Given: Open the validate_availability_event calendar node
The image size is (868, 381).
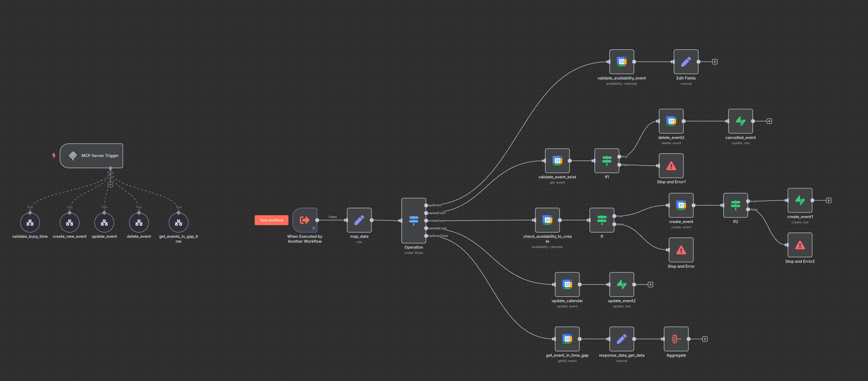Looking at the screenshot, I should (x=621, y=62).
